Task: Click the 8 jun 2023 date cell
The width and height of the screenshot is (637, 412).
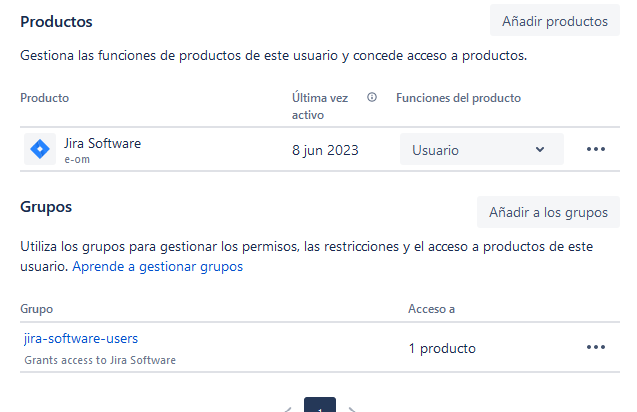Action: [x=325, y=150]
